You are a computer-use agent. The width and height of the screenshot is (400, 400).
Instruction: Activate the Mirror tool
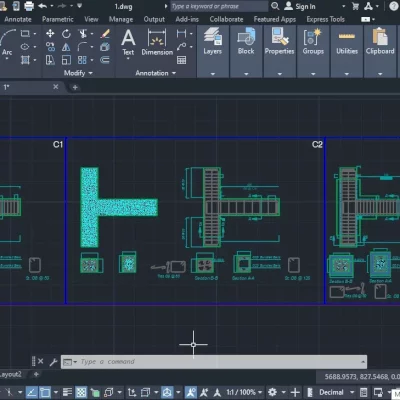[66, 47]
